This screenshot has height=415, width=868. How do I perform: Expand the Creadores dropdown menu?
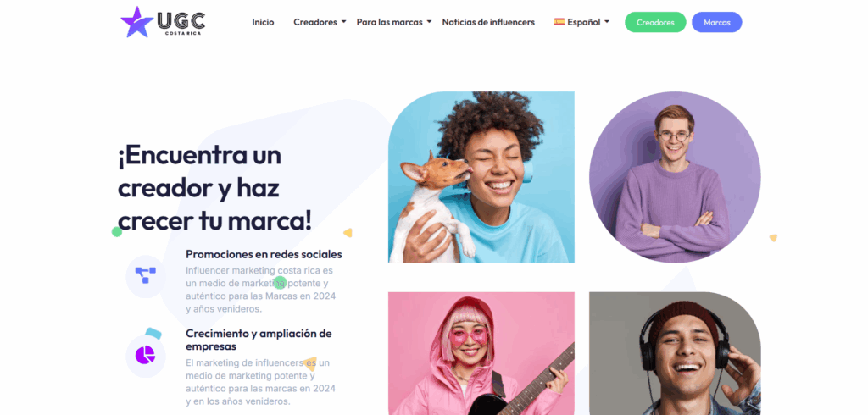coord(320,22)
